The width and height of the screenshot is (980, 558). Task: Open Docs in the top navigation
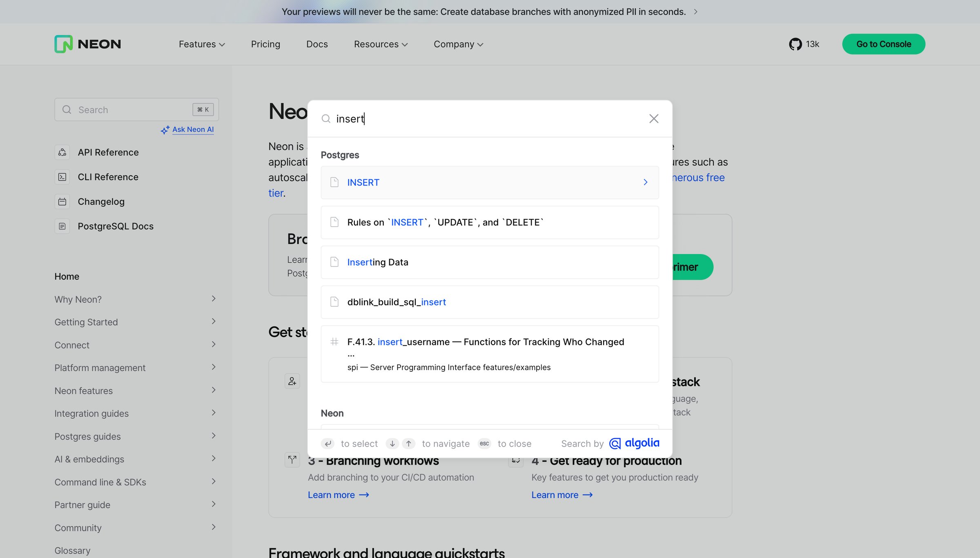(x=317, y=44)
